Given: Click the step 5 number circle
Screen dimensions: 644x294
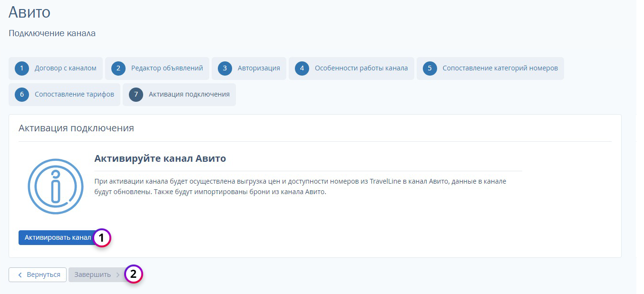Looking at the screenshot, I should (429, 68).
